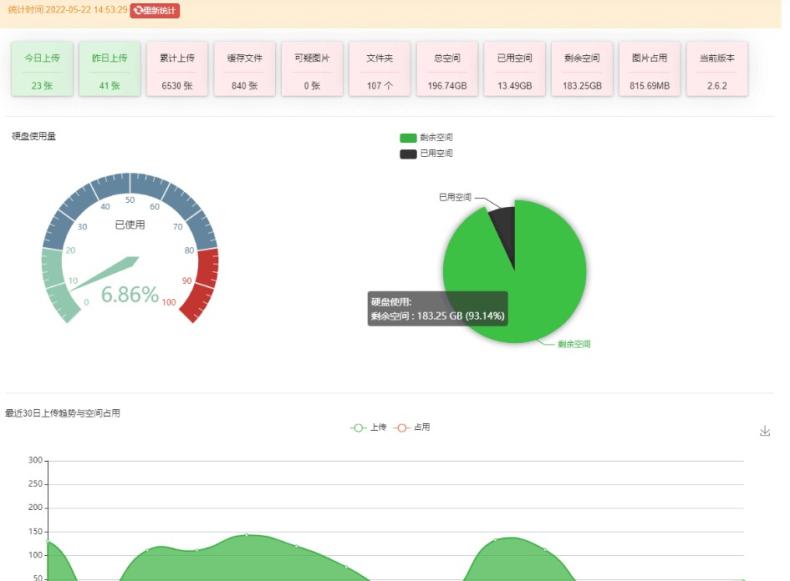Click the 可疑图片 0 张 card
The height and width of the screenshot is (581, 790).
coord(312,70)
